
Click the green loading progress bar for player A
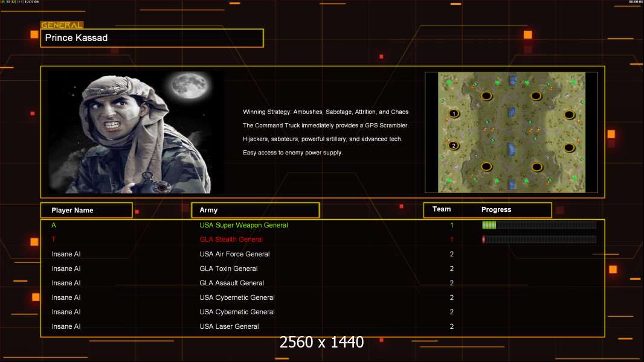(539, 224)
